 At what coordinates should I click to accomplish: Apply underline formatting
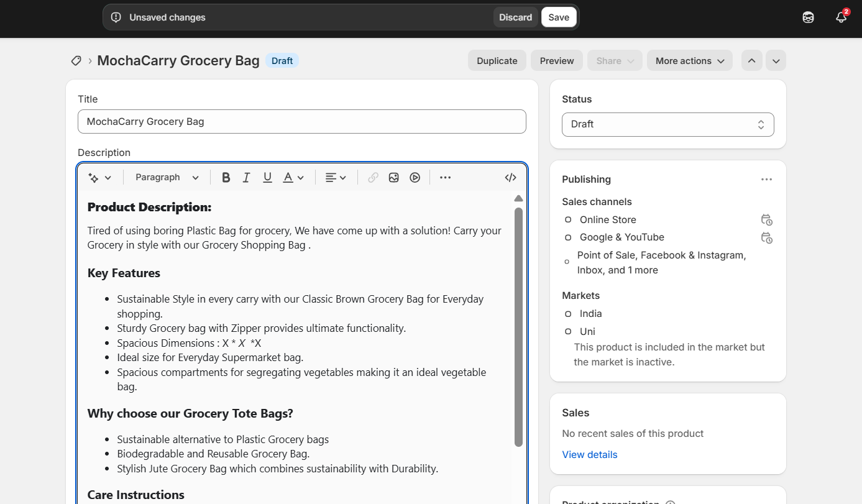[x=267, y=177]
